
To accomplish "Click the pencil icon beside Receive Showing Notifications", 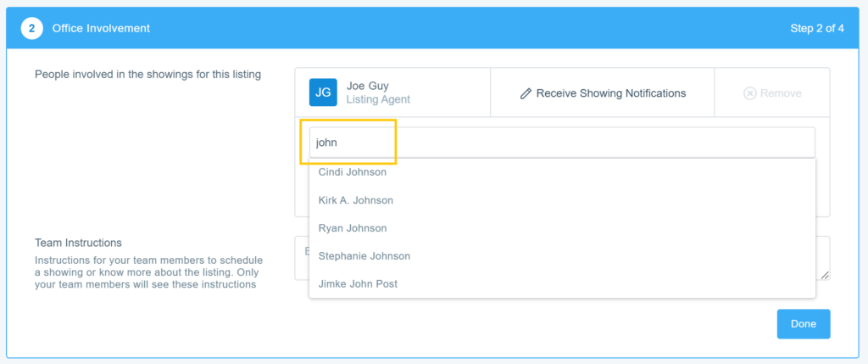I will click(x=526, y=93).
